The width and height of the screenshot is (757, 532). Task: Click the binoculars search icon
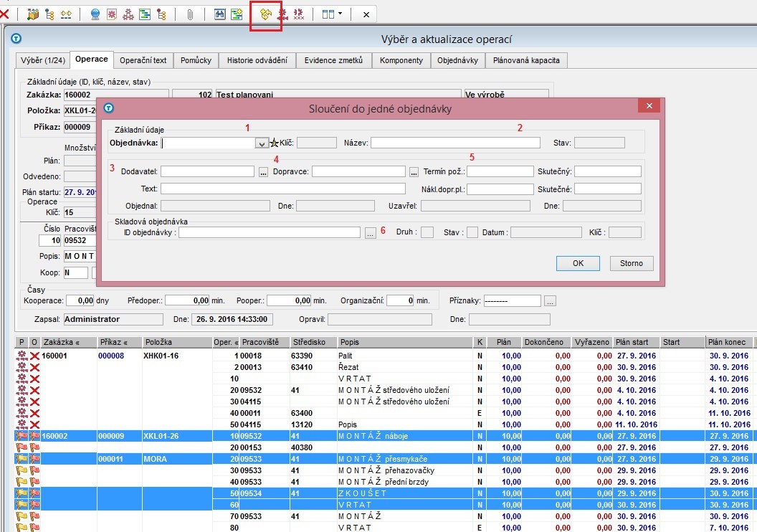coord(219,14)
